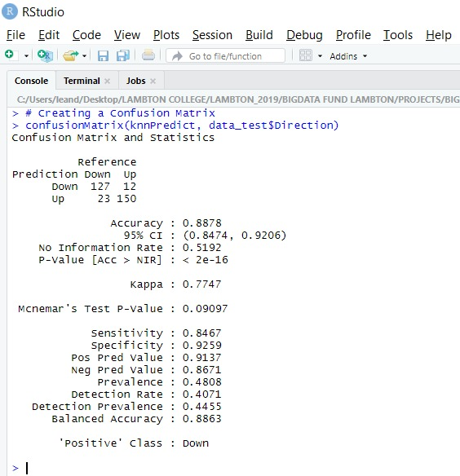Click the 'Positive' Class value Down
Image resolution: width=460 pixels, height=476 pixels.
point(196,443)
